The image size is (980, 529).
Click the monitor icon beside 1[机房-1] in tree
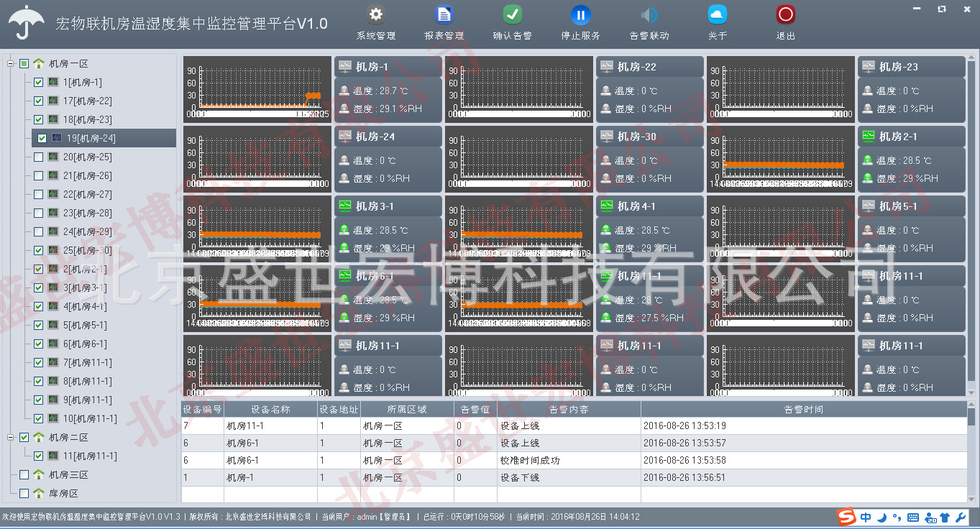click(53, 82)
